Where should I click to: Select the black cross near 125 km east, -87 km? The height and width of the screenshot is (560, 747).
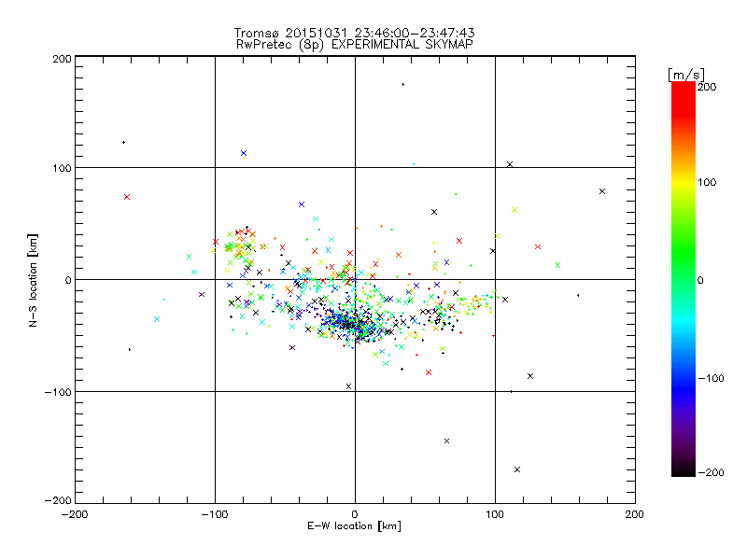pos(530,376)
